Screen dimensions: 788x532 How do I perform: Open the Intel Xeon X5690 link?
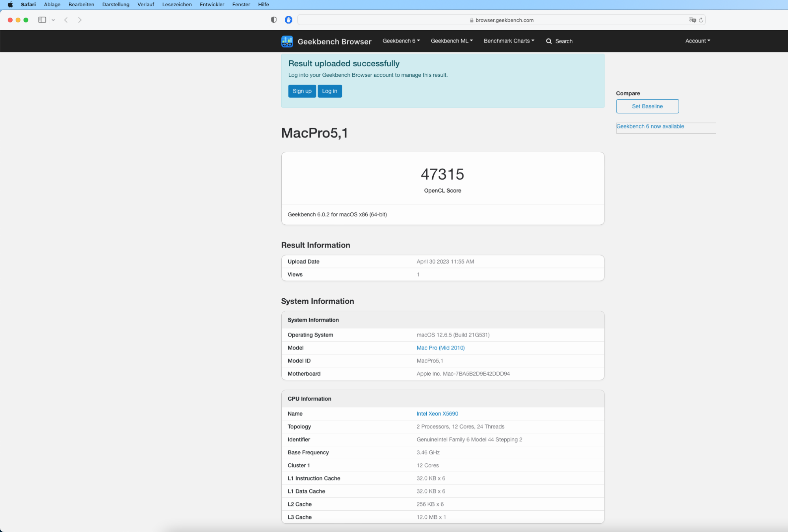click(x=437, y=414)
